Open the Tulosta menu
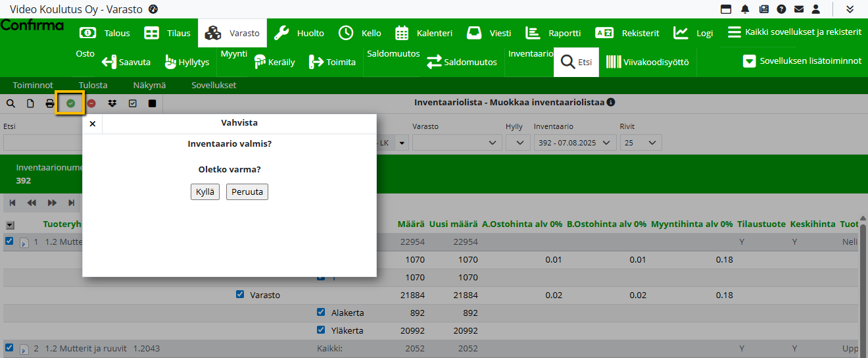This screenshot has height=358, width=868. [93, 86]
